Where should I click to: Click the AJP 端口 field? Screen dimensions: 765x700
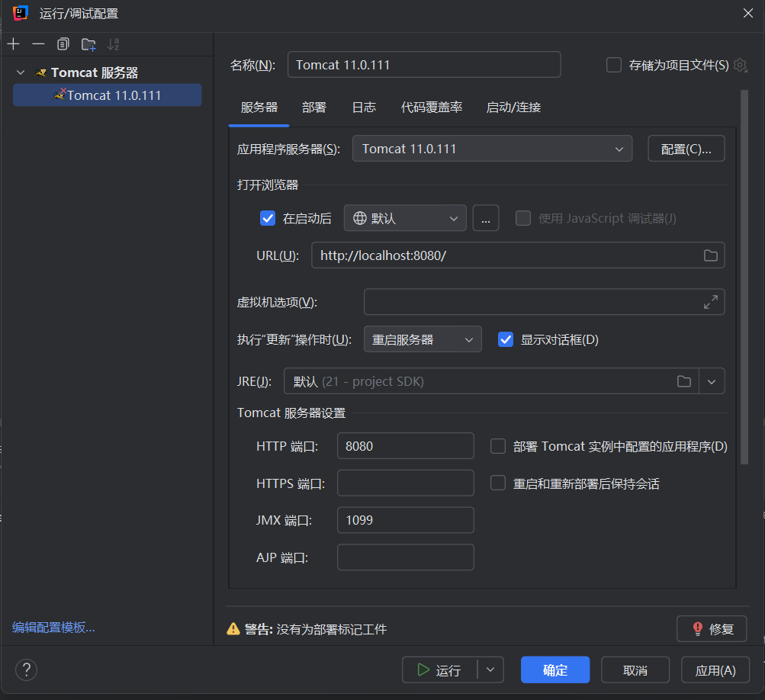point(406,557)
